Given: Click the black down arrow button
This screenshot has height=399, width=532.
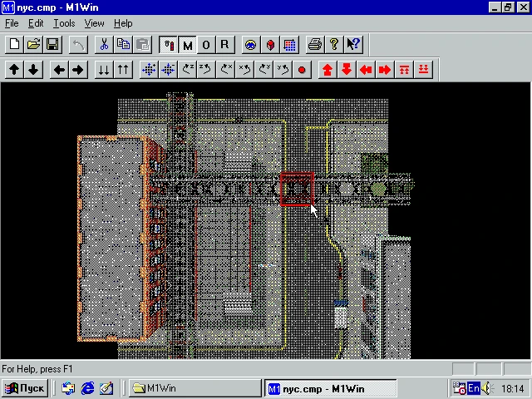Looking at the screenshot, I should point(33,70).
